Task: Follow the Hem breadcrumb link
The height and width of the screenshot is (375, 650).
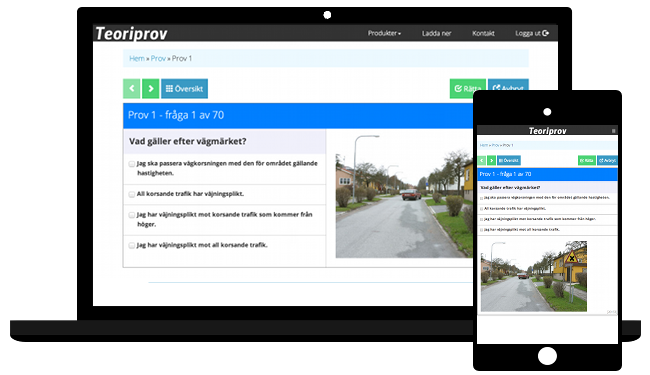Action: (x=137, y=58)
